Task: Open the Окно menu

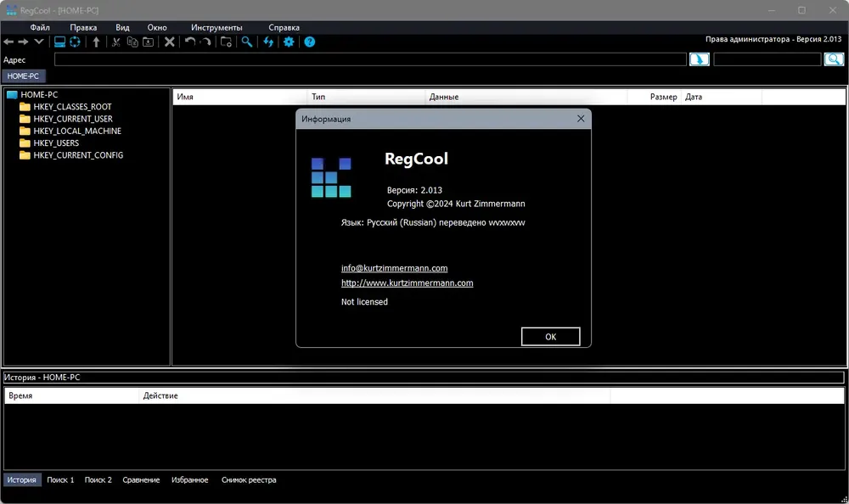Action: click(157, 28)
